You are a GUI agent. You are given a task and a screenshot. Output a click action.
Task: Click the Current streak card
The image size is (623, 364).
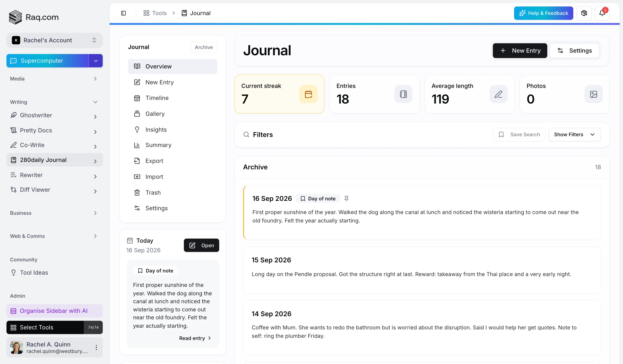(279, 94)
